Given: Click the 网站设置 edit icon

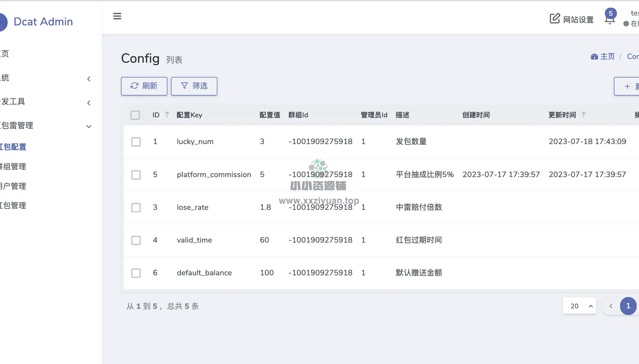Looking at the screenshot, I should (x=555, y=19).
